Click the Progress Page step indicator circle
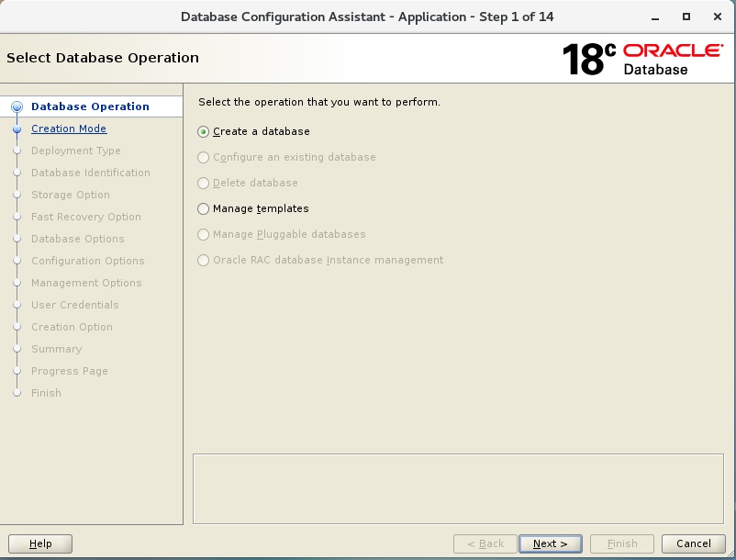The width and height of the screenshot is (736, 560). pos(18,371)
